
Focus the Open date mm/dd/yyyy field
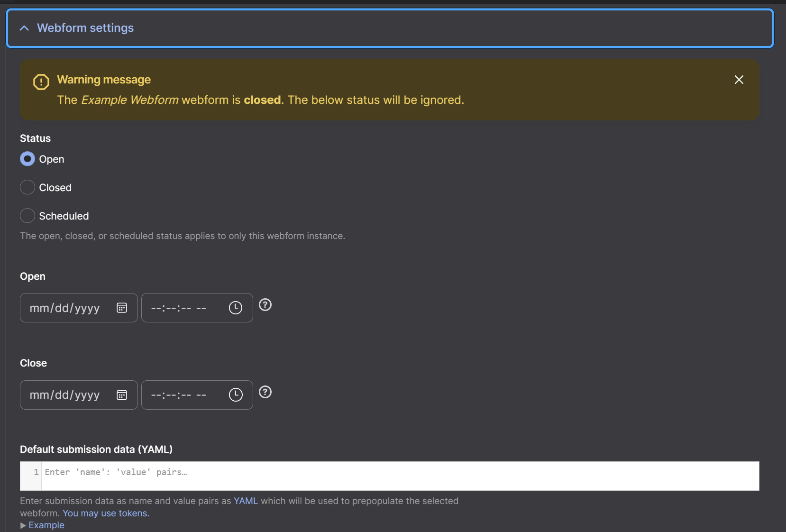pos(79,308)
